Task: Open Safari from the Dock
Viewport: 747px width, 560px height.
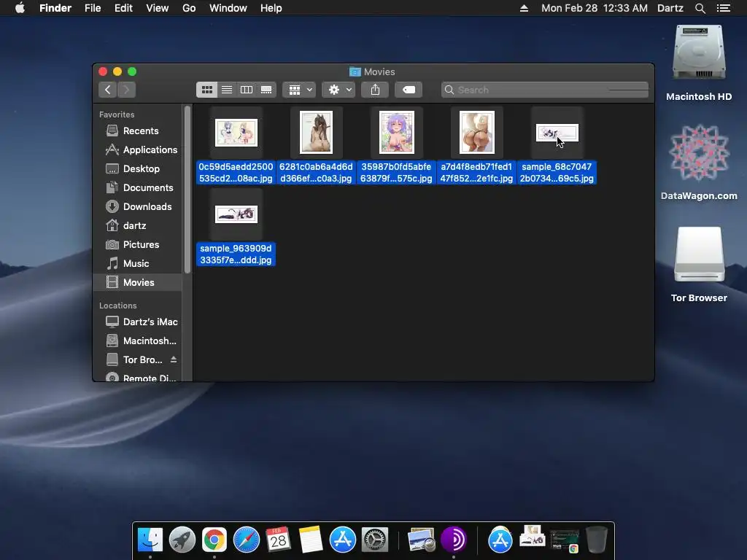Action: click(247, 540)
